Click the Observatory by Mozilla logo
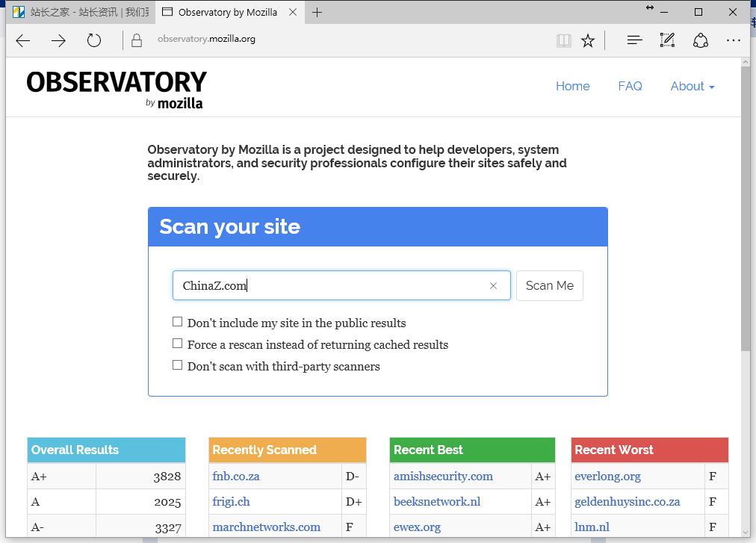Viewport: 756px width, 543px height. (117, 89)
